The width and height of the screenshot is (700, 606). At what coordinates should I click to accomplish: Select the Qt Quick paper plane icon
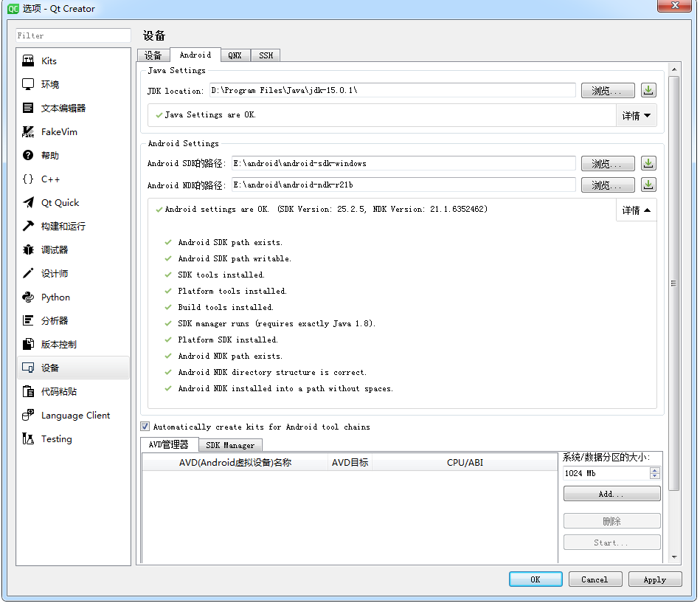(28, 203)
